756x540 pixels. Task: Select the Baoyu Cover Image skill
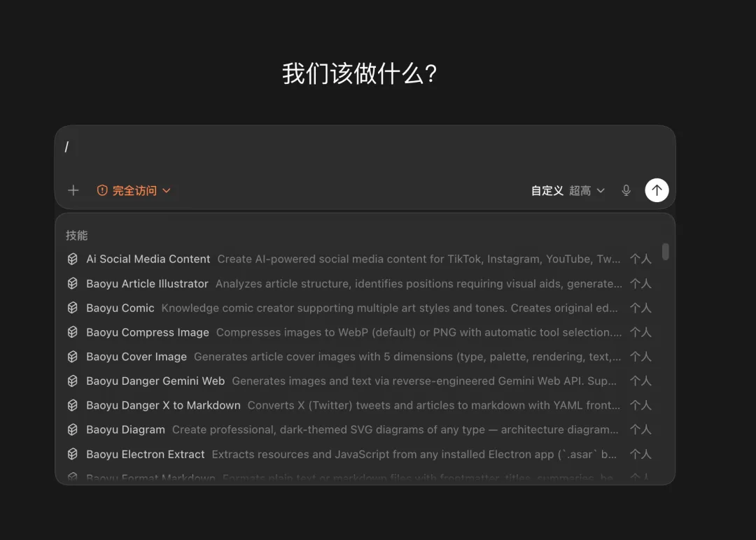[x=359, y=357]
